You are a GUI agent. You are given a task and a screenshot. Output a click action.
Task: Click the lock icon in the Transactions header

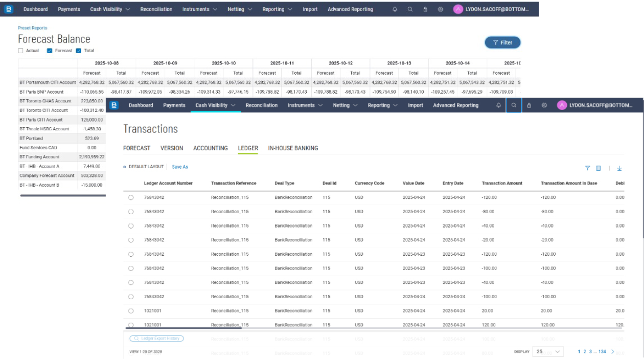tap(529, 105)
